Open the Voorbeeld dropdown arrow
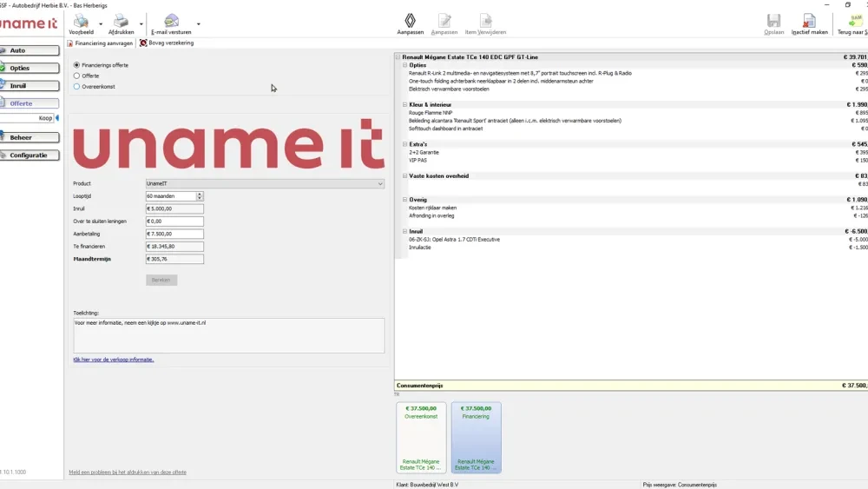The width and height of the screenshot is (868, 489). (x=101, y=23)
